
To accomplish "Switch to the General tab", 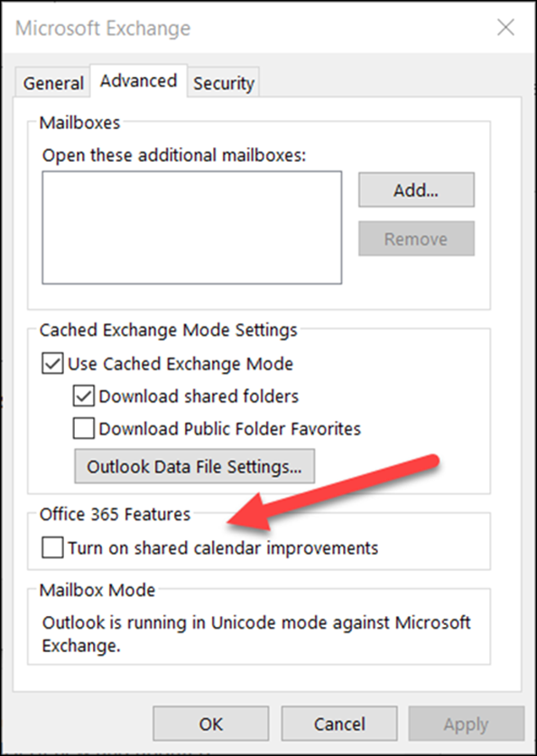I will (52, 82).
